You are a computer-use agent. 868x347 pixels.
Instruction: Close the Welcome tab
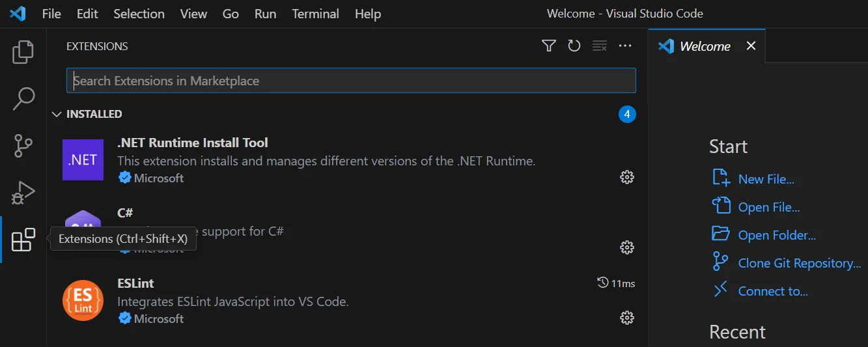click(751, 46)
